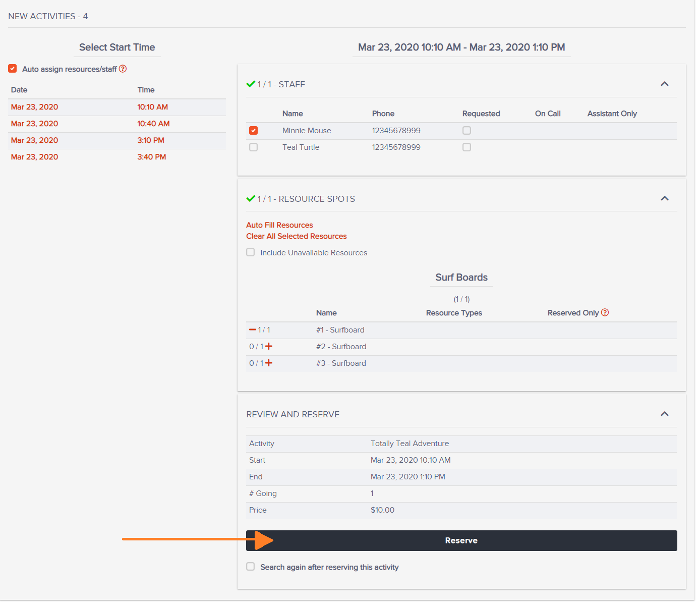Click the Reserve button

coord(461,540)
